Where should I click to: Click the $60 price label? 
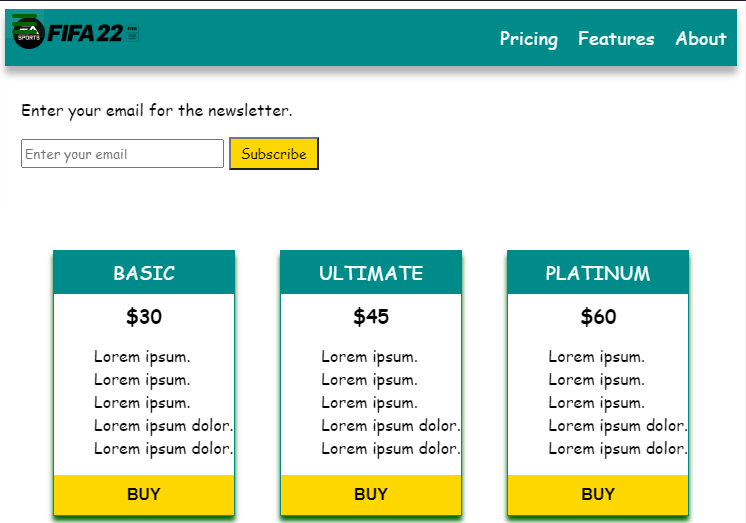[598, 316]
